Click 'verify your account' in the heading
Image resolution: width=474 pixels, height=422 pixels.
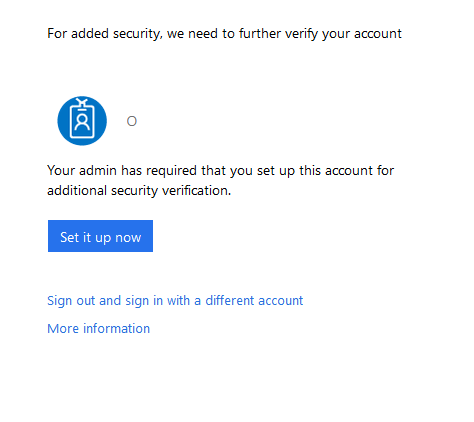pos(343,34)
